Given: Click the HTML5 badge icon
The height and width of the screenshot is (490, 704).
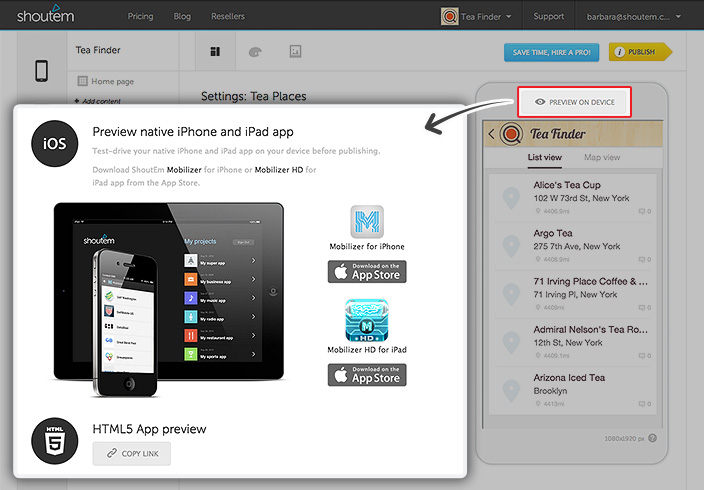Looking at the screenshot, I should [x=55, y=441].
